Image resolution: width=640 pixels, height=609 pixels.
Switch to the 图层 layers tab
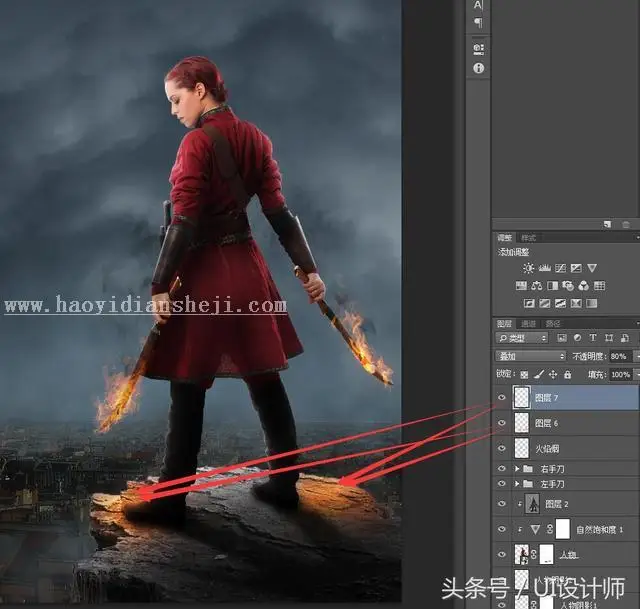pyautogui.click(x=504, y=324)
